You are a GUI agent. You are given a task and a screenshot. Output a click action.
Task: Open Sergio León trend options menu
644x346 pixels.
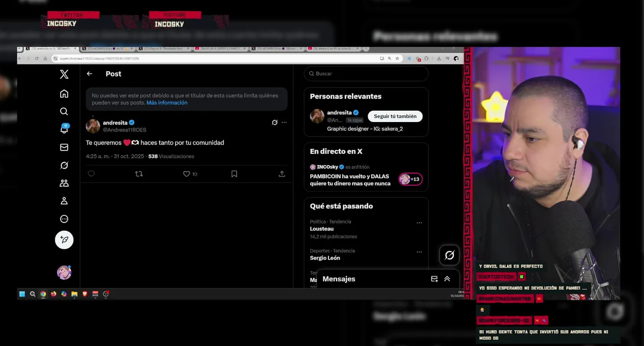tap(419, 252)
